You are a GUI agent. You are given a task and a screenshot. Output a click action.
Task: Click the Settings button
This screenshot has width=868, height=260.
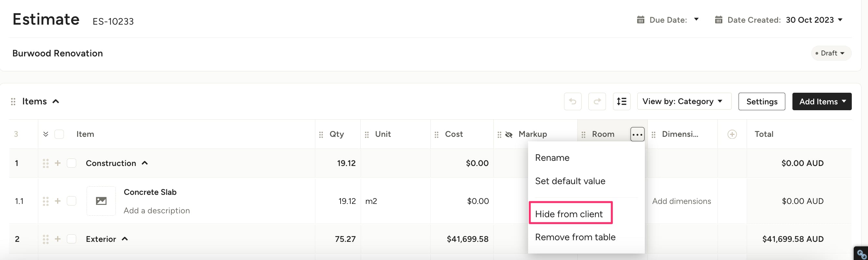[x=761, y=101]
